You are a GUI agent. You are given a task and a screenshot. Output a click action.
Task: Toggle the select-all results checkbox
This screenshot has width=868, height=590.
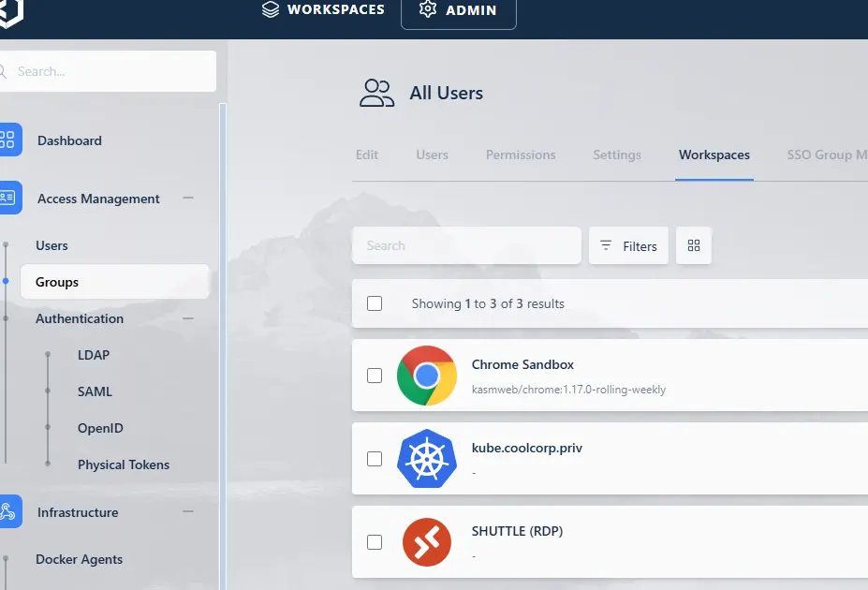click(x=375, y=303)
